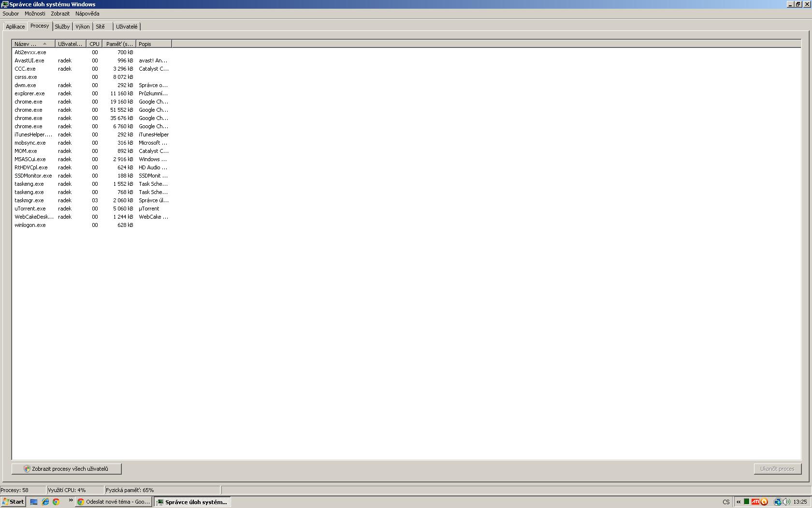This screenshot has width=812, height=508.
Task: Click the Ukončit proces button
Action: 777,469
